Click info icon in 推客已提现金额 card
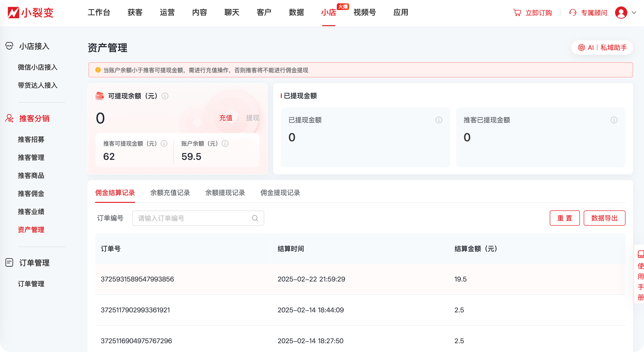 click(614, 120)
